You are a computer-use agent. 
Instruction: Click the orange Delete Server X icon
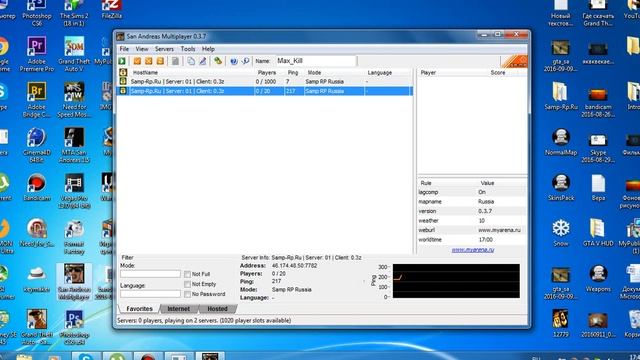point(149,61)
